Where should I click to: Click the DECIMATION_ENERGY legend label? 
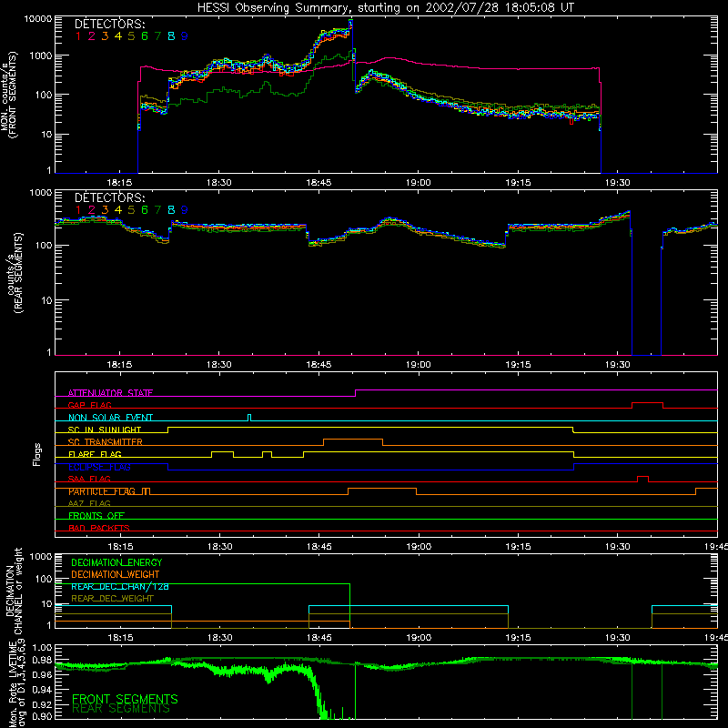pyautogui.click(x=116, y=562)
